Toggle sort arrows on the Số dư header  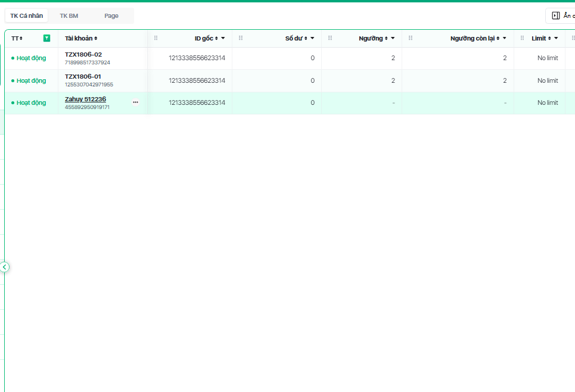306,39
